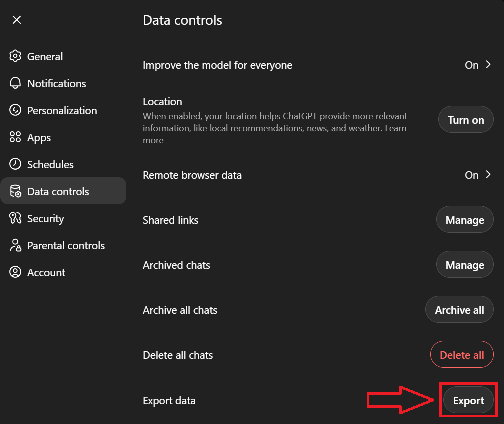Select the General settings gear icon

[15, 56]
